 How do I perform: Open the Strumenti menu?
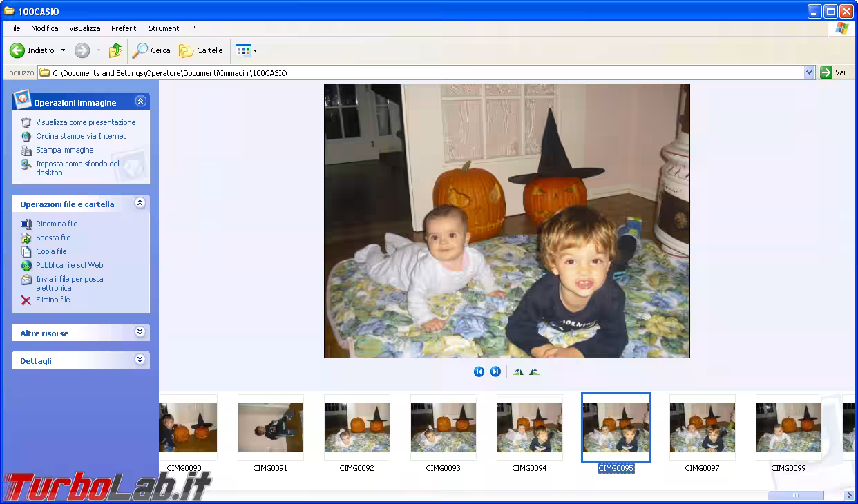164,28
